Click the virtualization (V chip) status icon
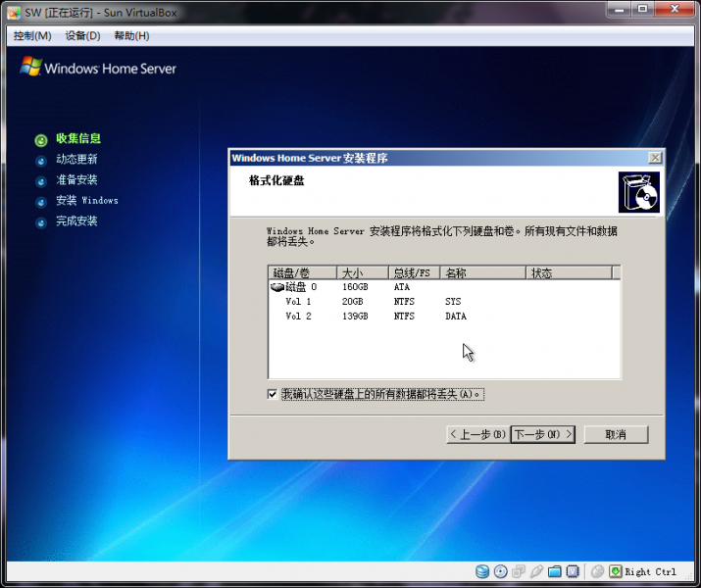The height and width of the screenshot is (588, 701). point(573,571)
